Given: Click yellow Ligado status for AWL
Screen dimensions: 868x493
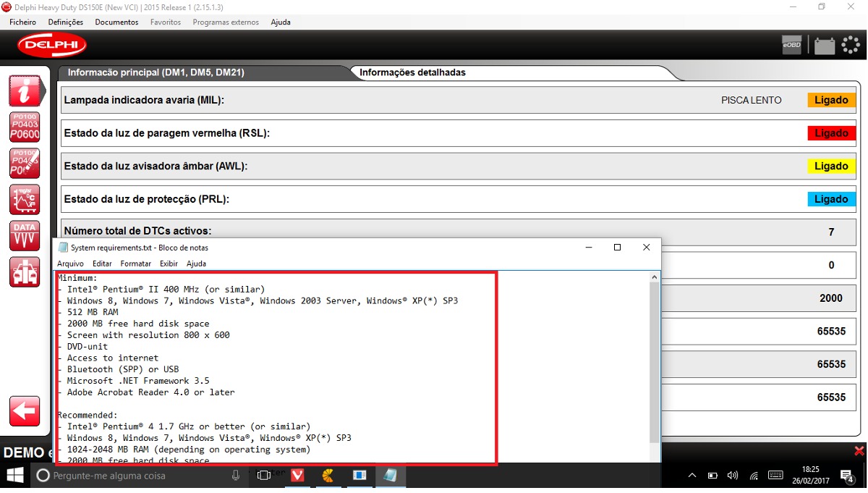Looking at the screenshot, I should tap(831, 166).
